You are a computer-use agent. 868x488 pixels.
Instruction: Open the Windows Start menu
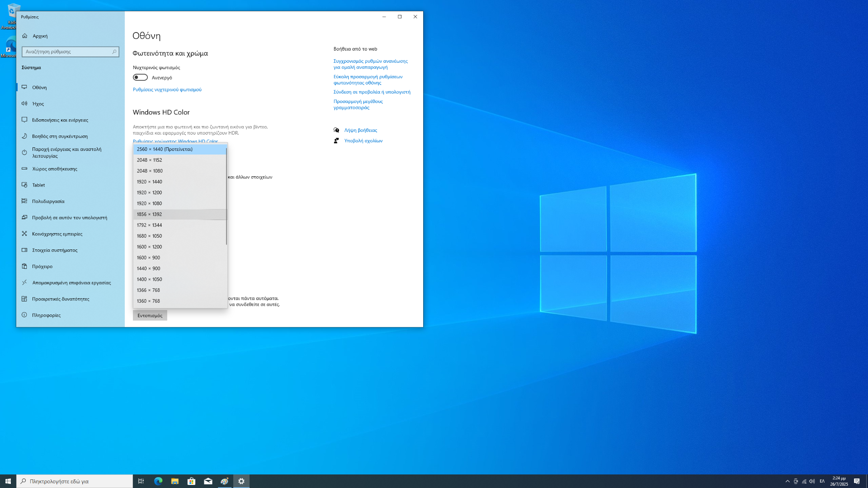8,481
